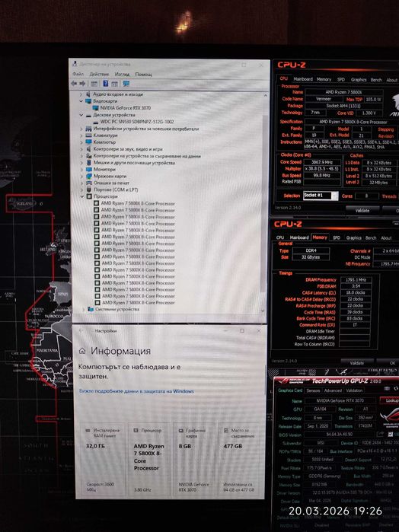Click the mouse icon beside Мишки и други посочващи устройства
Image resolution: width=399 pixels, height=532 pixels.
point(89,163)
